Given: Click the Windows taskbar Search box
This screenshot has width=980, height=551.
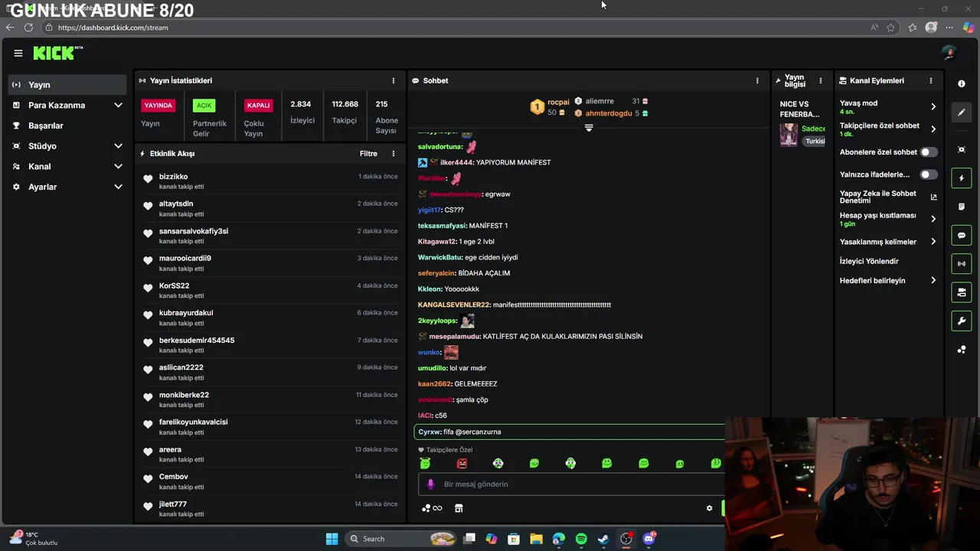Looking at the screenshot, I should pyautogui.click(x=401, y=539).
